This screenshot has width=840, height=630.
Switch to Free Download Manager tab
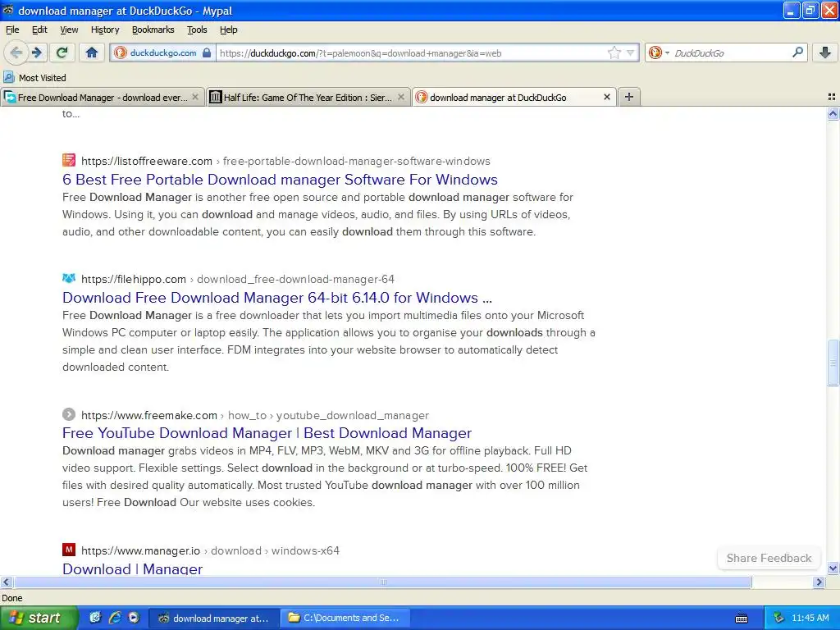(x=103, y=97)
